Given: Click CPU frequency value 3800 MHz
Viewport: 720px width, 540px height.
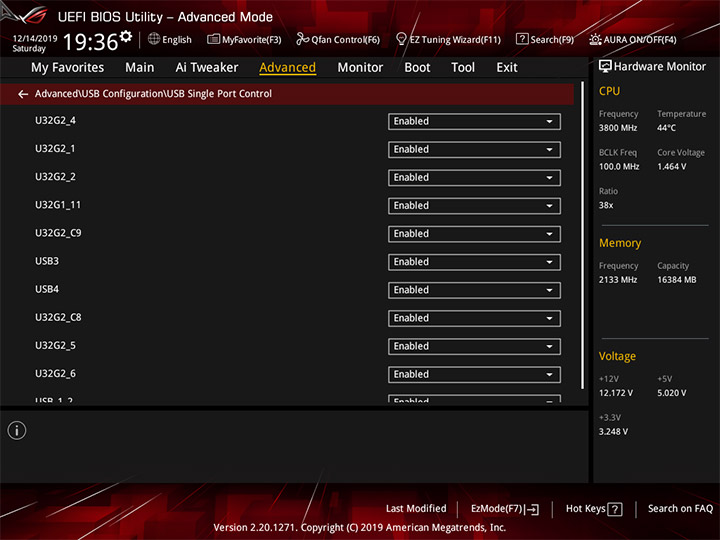Looking at the screenshot, I should pos(618,128).
